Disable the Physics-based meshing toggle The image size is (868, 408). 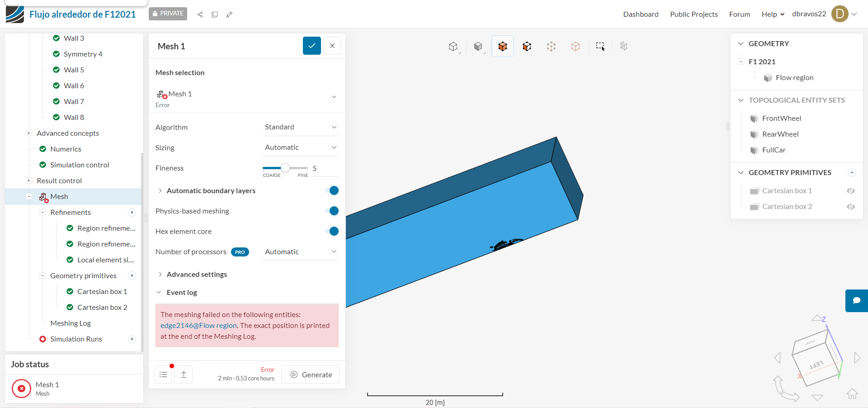(332, 211)
